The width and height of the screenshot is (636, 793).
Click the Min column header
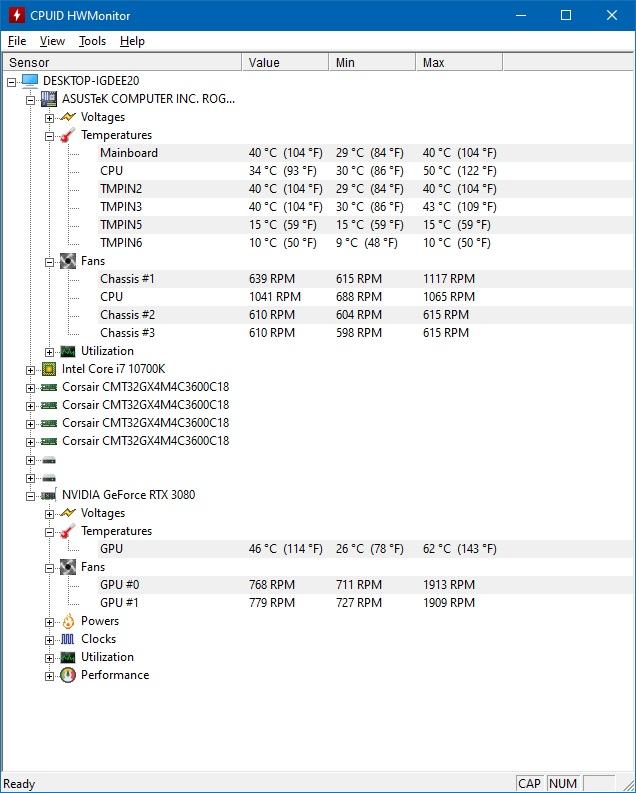pyautogui.click(x=372, y=62)
